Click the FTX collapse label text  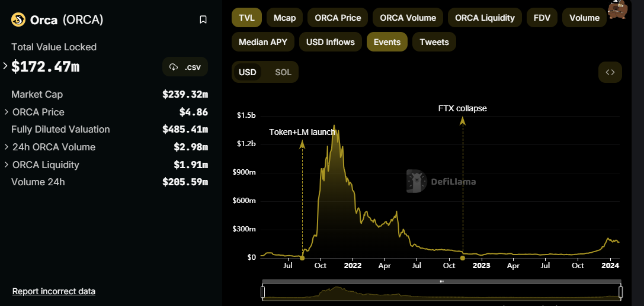[x=463, y=109]
